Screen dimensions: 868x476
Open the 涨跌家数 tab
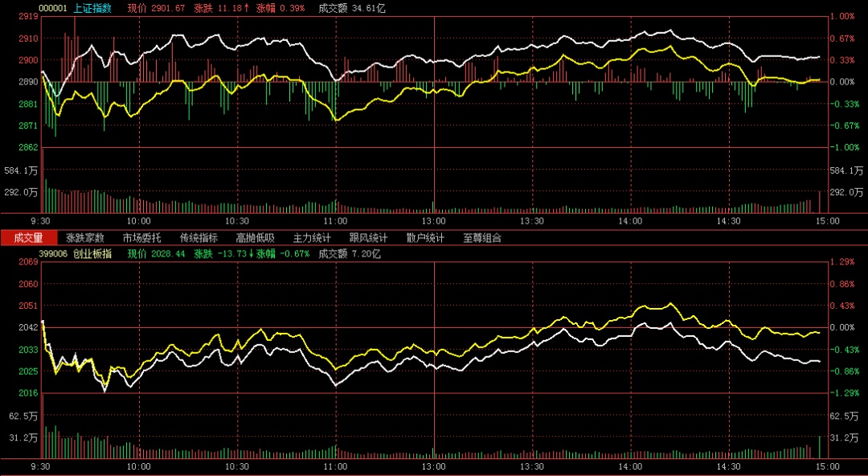(85, 238)
